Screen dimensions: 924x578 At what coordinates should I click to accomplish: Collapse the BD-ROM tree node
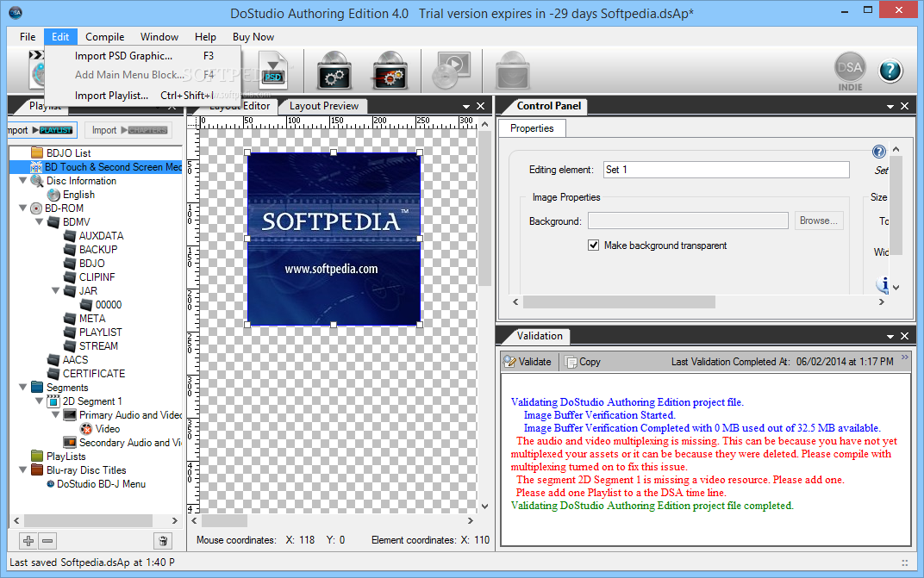(23, 208)
